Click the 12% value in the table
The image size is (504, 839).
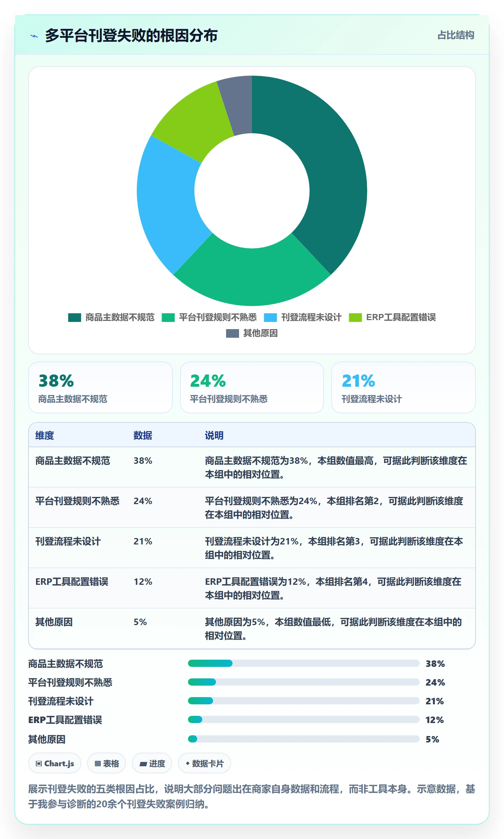point(143,582)
